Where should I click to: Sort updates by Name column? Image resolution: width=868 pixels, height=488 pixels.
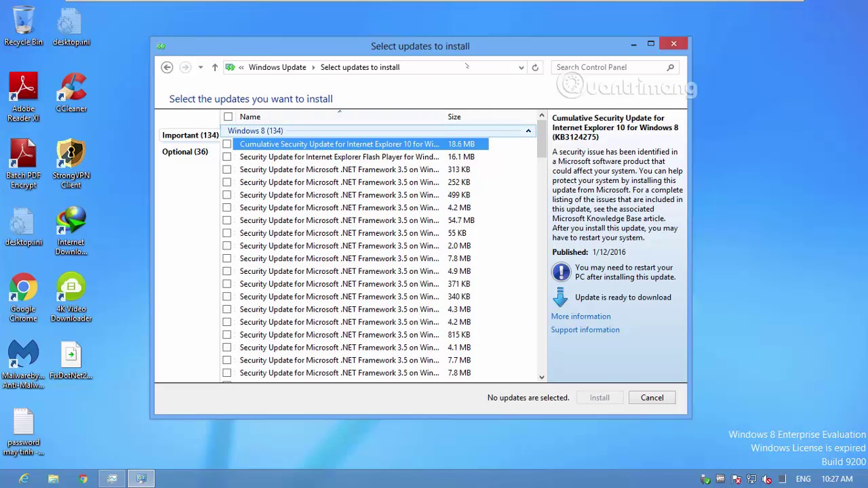click(x=250, y=117)
